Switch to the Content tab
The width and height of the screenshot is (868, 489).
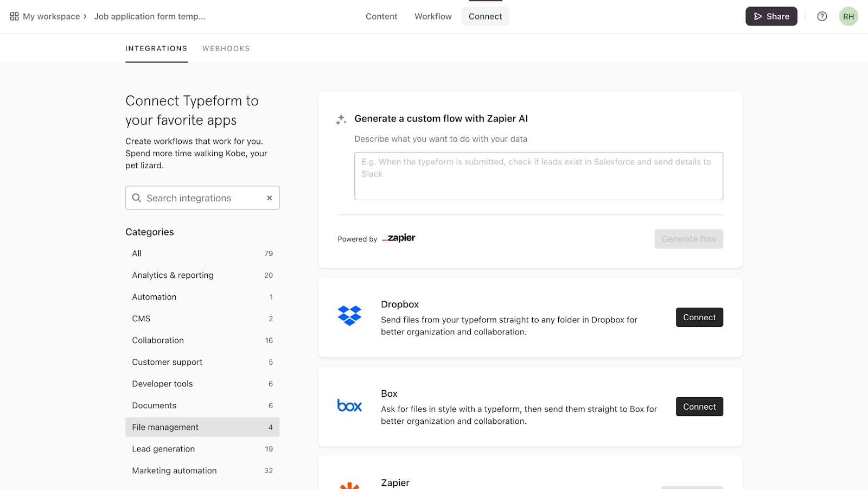click(381, 16)
